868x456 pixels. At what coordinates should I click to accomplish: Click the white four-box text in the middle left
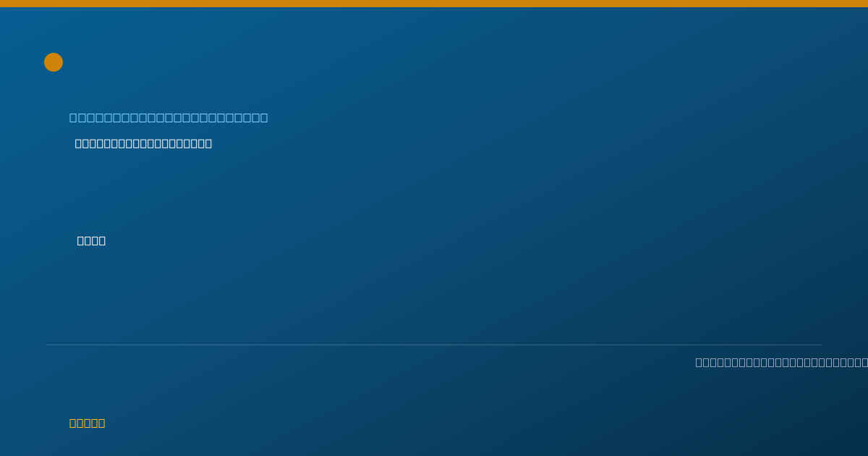coord(91,240)
